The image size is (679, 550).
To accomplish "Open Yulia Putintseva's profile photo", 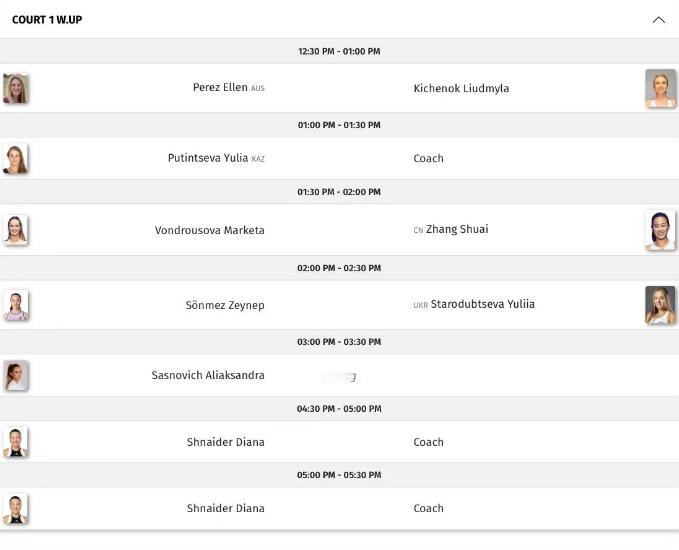I will pos(16,159).
